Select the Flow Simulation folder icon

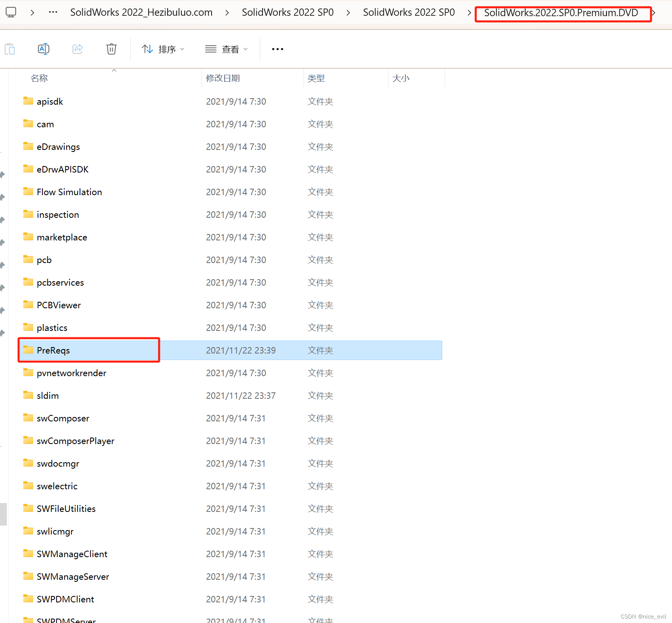28,192
